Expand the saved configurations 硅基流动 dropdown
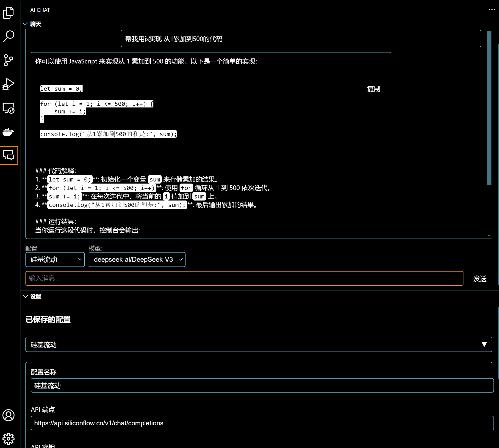The width and height of the screenshot is (499, 448). click(x=259, y=344)
